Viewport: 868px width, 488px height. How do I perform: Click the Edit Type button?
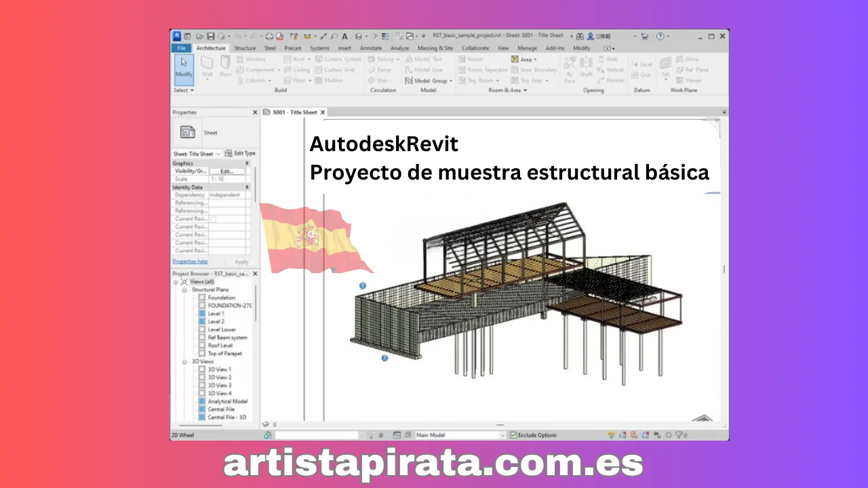pyautogui.click(x=240, y=154)
